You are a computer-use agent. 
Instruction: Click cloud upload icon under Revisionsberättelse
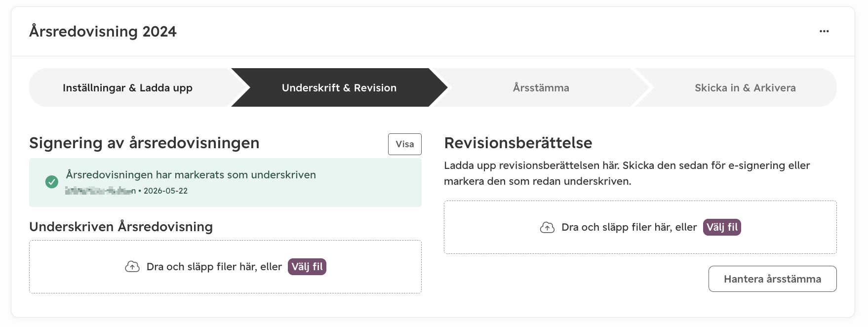(547, 227)
